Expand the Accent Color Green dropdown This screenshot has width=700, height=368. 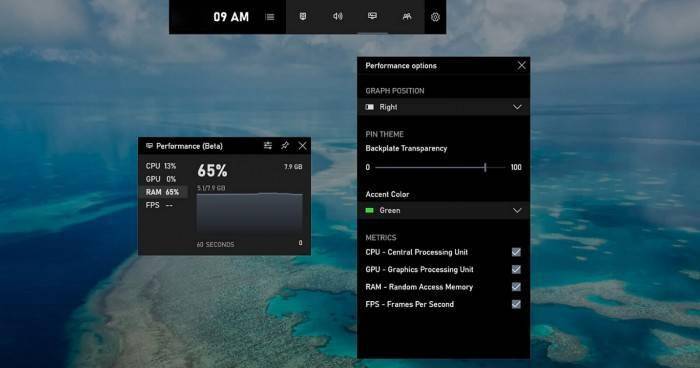[x=443, y=210]
